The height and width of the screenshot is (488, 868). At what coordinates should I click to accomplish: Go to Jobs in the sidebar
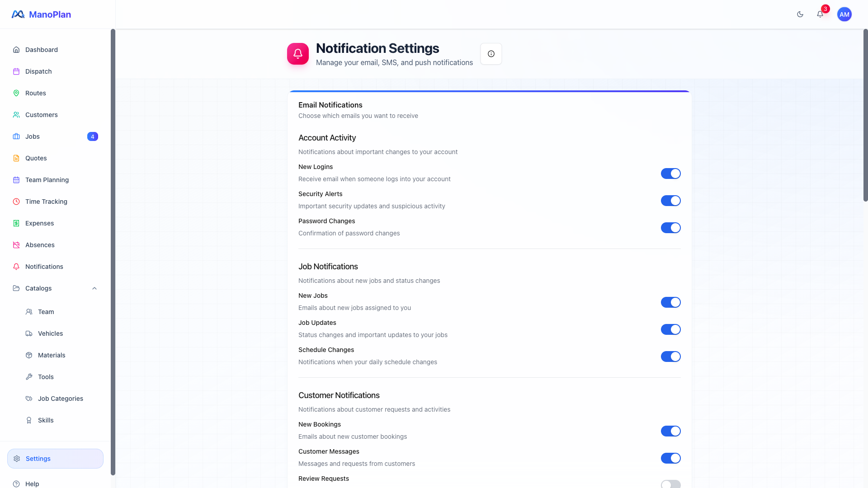click(33, 136)
